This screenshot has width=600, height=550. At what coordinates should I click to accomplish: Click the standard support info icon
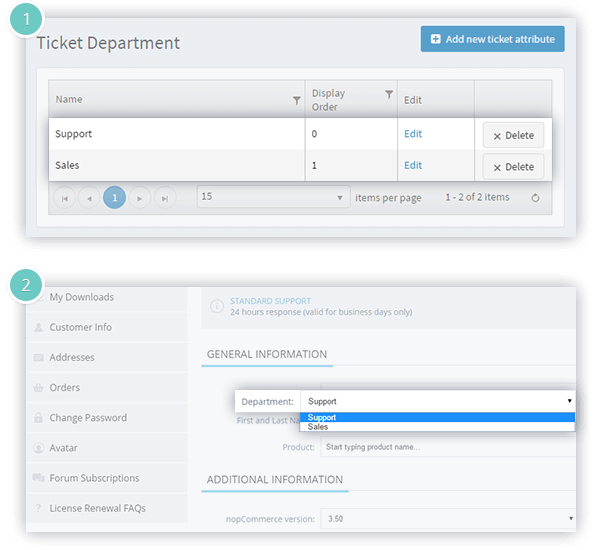point(217,306)
